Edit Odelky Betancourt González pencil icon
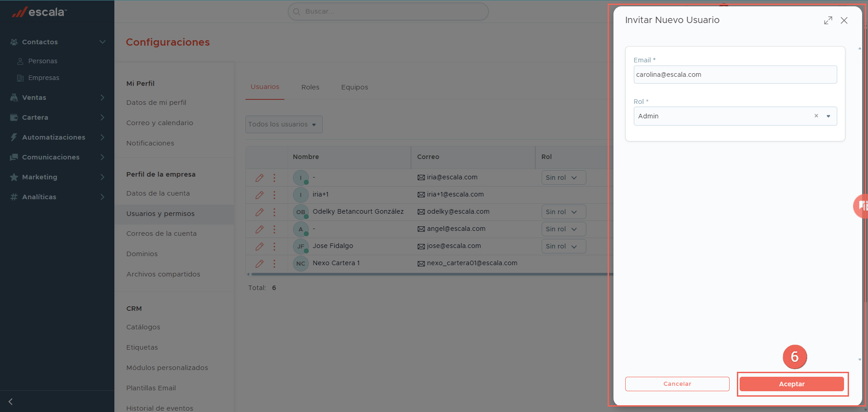868x412 pixels. tap(259, 212)
